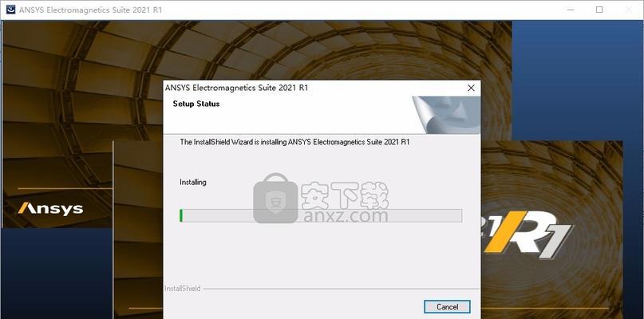Close the Setup Status dialog
The image size is (644, 319).
471,88
